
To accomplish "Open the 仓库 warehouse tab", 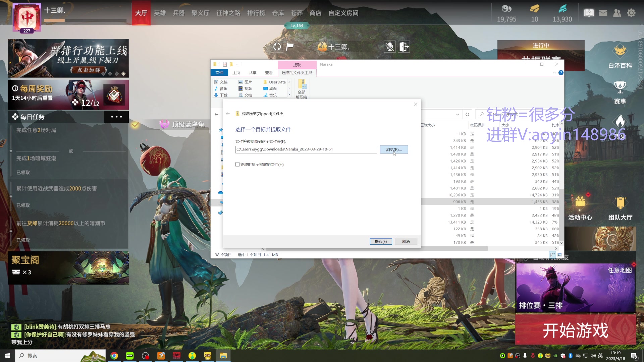I will coord(278,13).
